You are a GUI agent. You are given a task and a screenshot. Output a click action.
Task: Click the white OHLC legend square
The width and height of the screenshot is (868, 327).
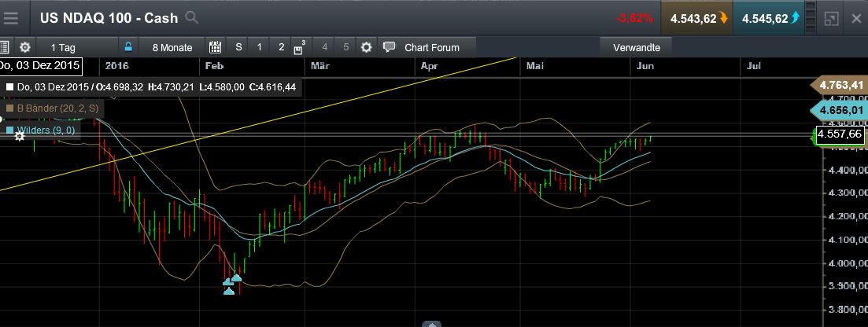(9, 87)
